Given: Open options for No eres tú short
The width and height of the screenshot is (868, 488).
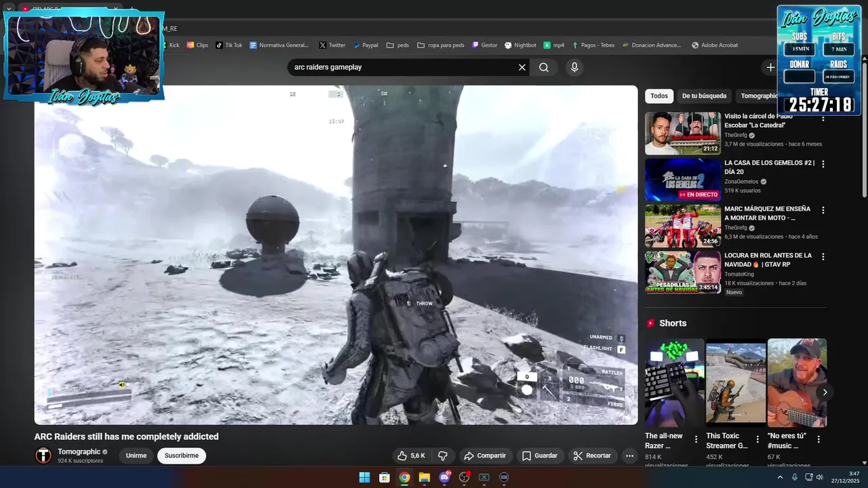Looking at the screenshot, I should pyautogui.click(x=818, y=439).
